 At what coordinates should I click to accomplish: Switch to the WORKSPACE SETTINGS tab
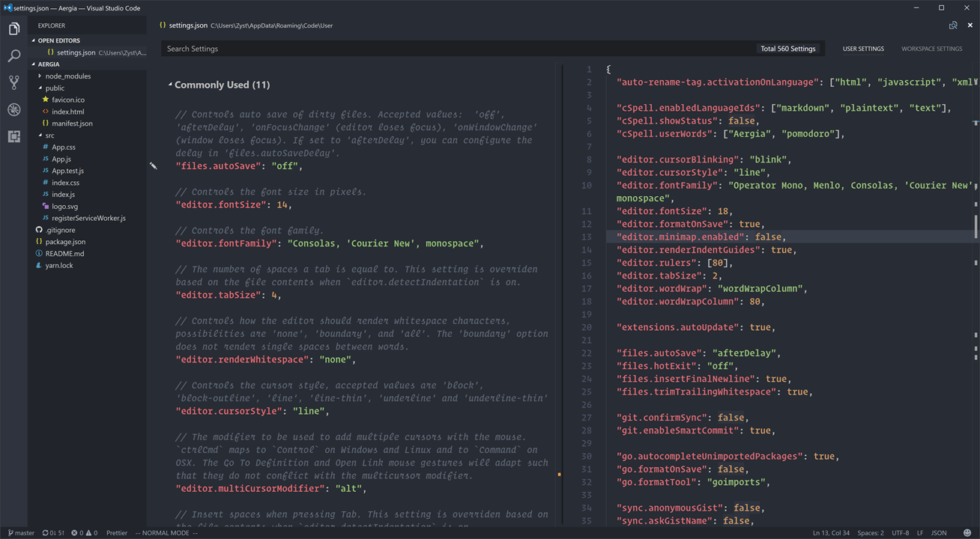(x=931, y=49)
